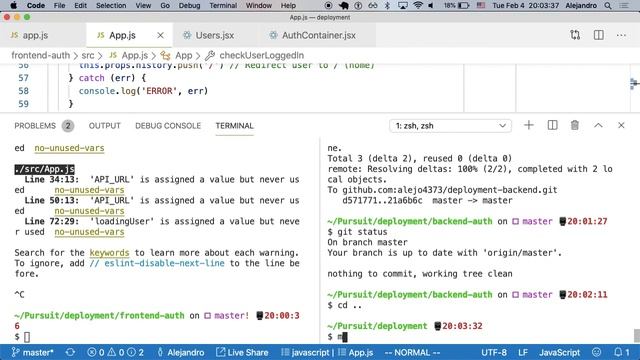Click the right terminal scrollbar

click(636, 336)
